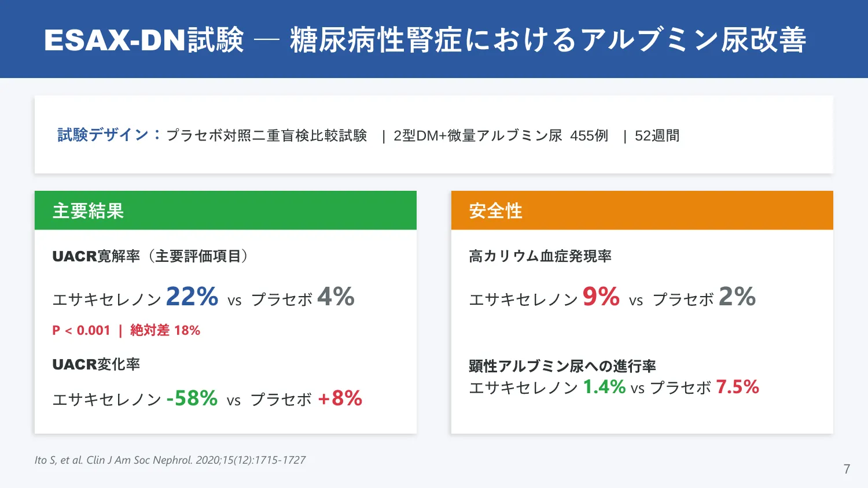
Task: Click the 22% esaxerenone remission value
Action: click(x=192, y=297)
